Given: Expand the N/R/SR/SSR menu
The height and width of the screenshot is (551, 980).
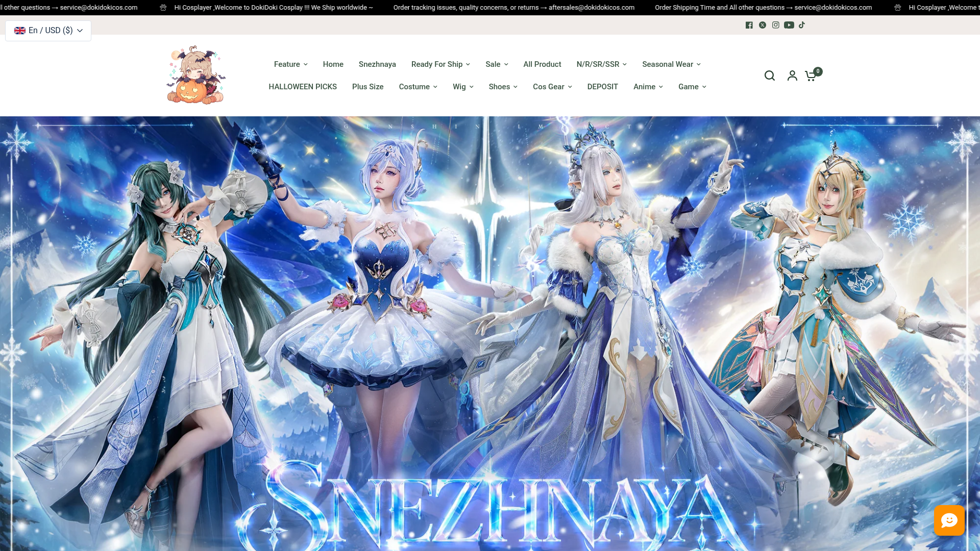Looking at the screenshot, I should click(602, 64).
